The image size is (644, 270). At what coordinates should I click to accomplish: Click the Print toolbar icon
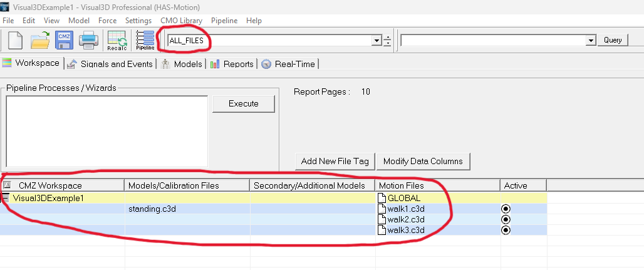(x=88, y=40)
